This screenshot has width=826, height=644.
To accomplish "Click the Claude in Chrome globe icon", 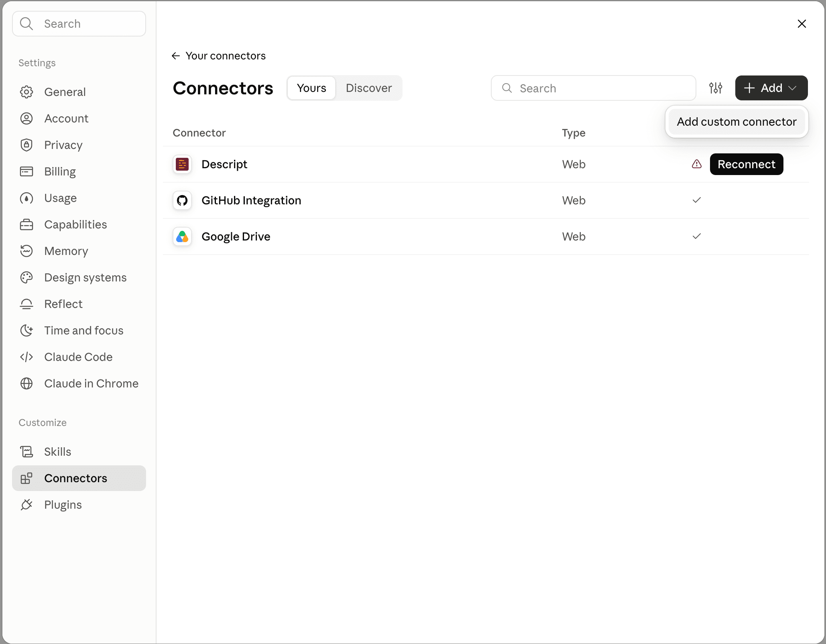I will click(x=26, y=383).
